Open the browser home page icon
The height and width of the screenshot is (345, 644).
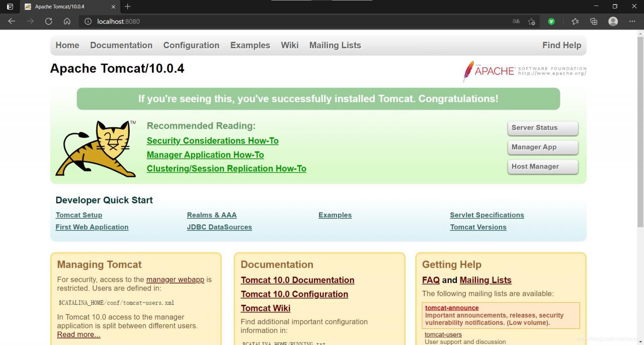(67, 21)
